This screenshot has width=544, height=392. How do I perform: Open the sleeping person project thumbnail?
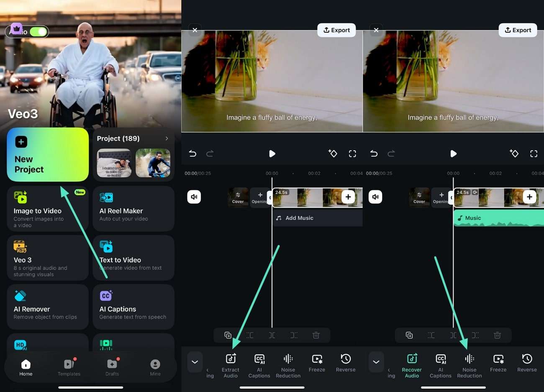[114, 163]
